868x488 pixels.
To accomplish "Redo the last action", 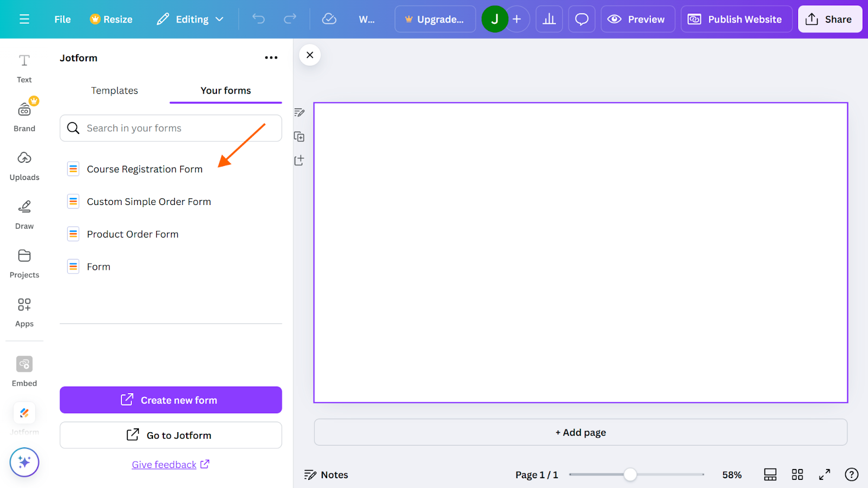I will 290,20.
